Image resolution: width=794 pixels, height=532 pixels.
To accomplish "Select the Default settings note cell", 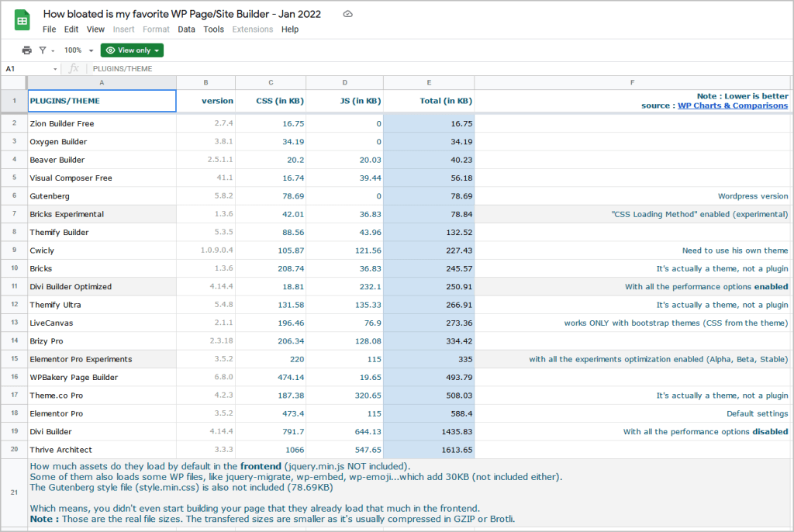I will coord(632,413).
